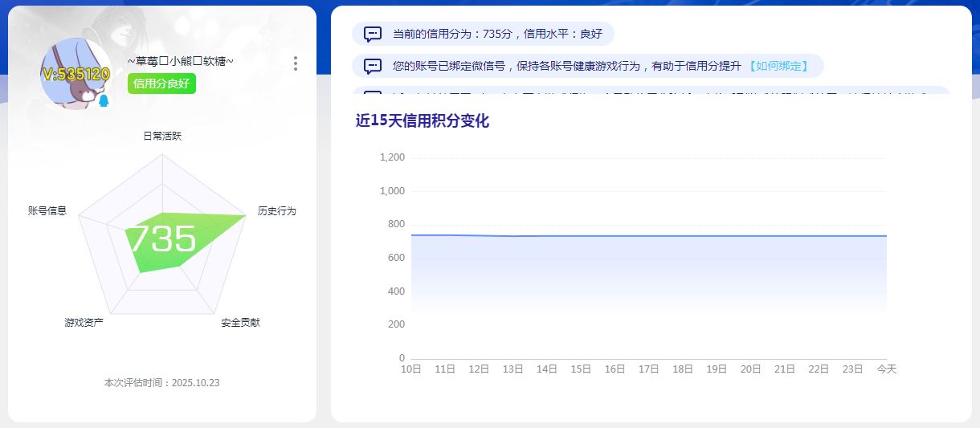Click the 600 y-axis value
This screenshot has width=980, height=428.
point(397,258)
